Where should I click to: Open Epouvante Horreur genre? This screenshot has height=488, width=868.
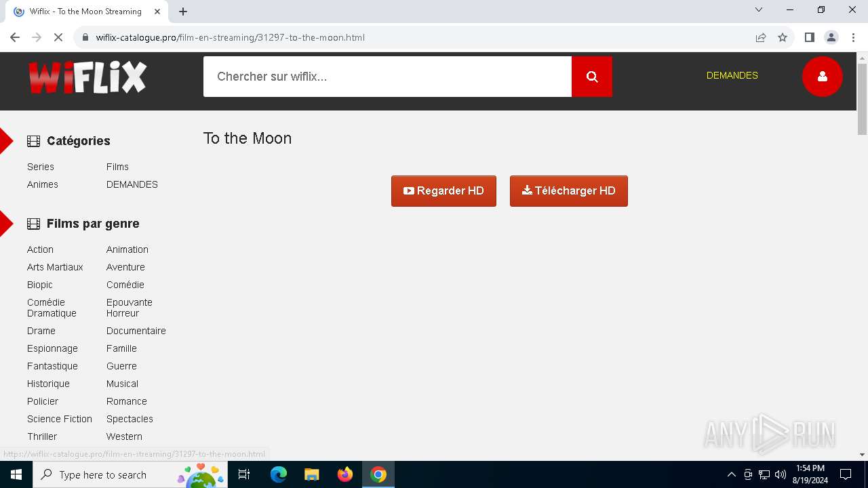[130, 308]
